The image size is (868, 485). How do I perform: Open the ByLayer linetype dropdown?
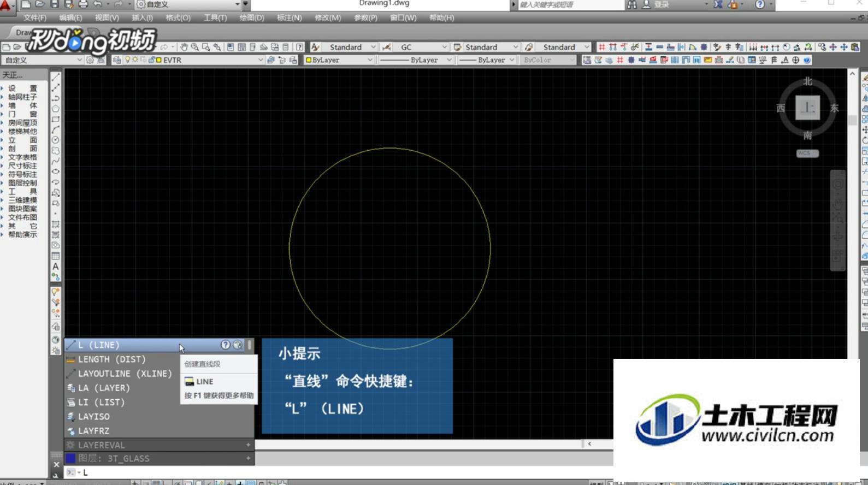pyautogui.click(x=449, y=60)
